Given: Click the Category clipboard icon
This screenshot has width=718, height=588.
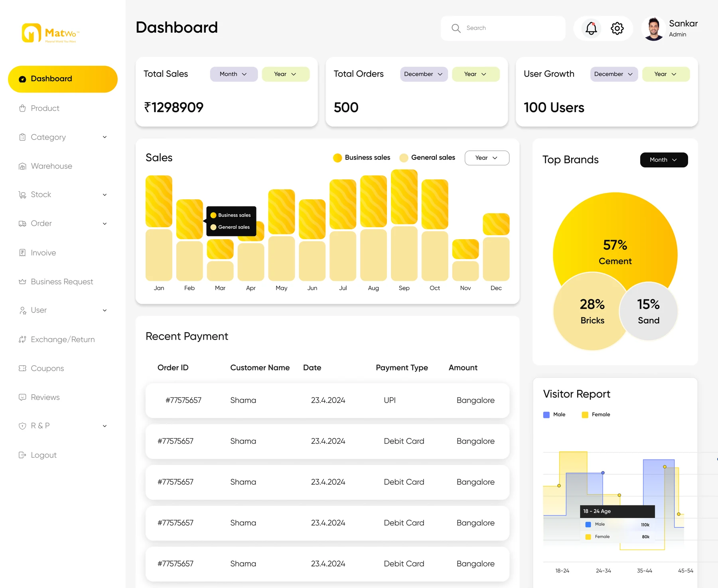Looking at the screenshot, I should (22, 137).
